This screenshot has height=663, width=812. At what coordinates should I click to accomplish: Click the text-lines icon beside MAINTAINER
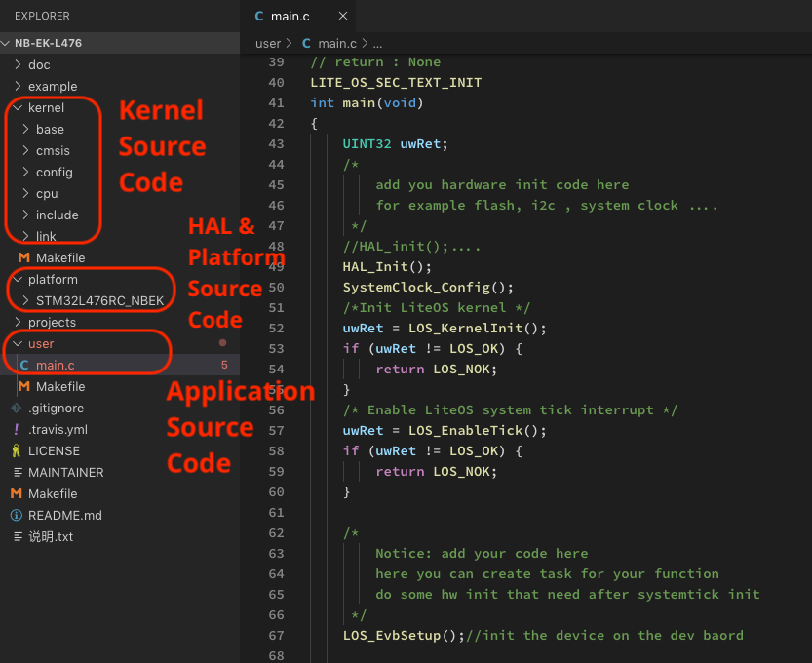pos(18,472)
